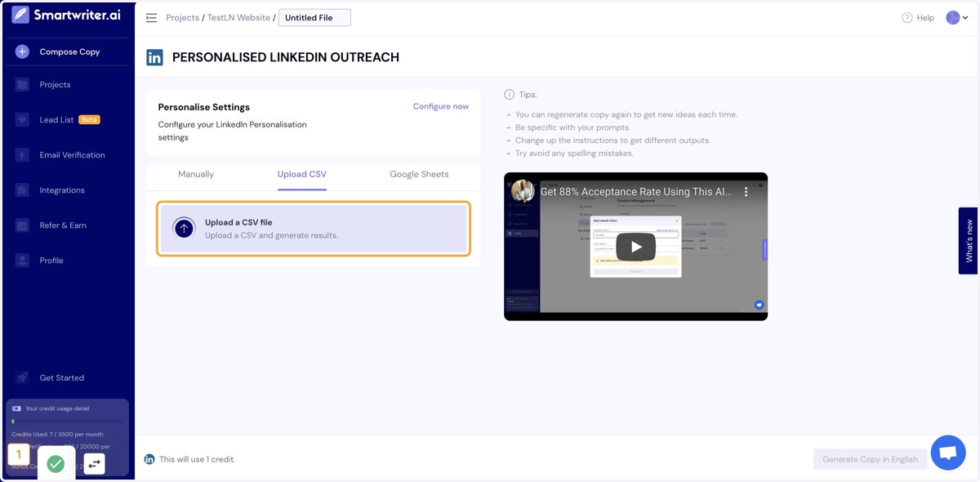Open Compose Copy plus icon

click(22, 51)
